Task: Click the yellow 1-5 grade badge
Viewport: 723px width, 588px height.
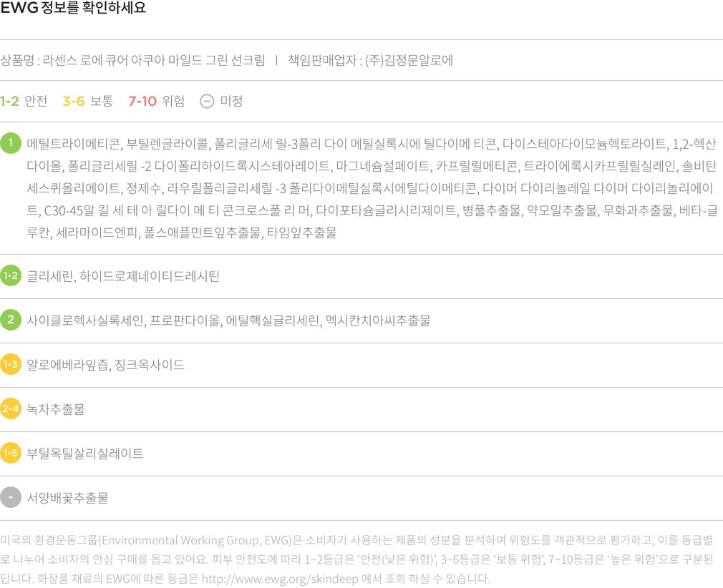Action: point(11,454)
